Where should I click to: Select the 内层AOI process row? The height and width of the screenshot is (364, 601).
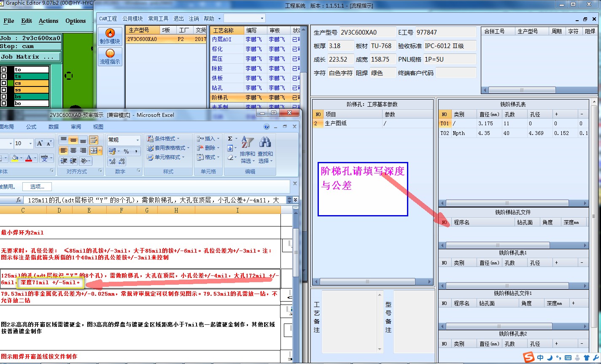(255, 39)
